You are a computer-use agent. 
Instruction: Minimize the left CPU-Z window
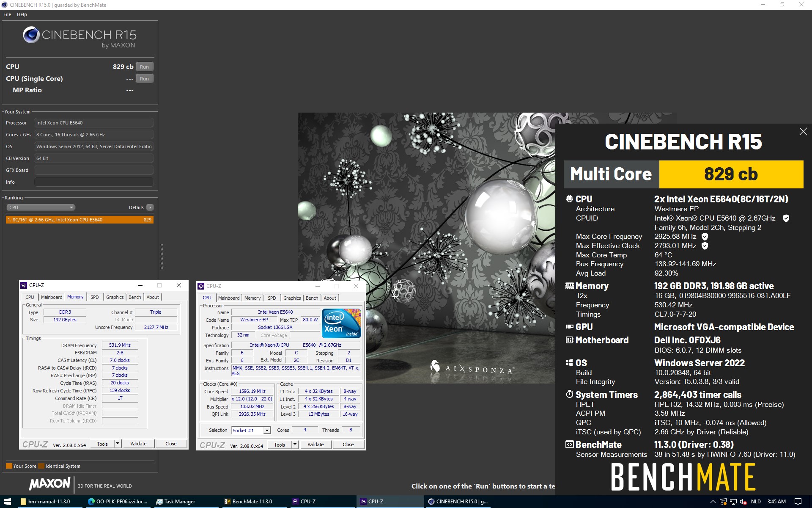(x=140, y=285)
